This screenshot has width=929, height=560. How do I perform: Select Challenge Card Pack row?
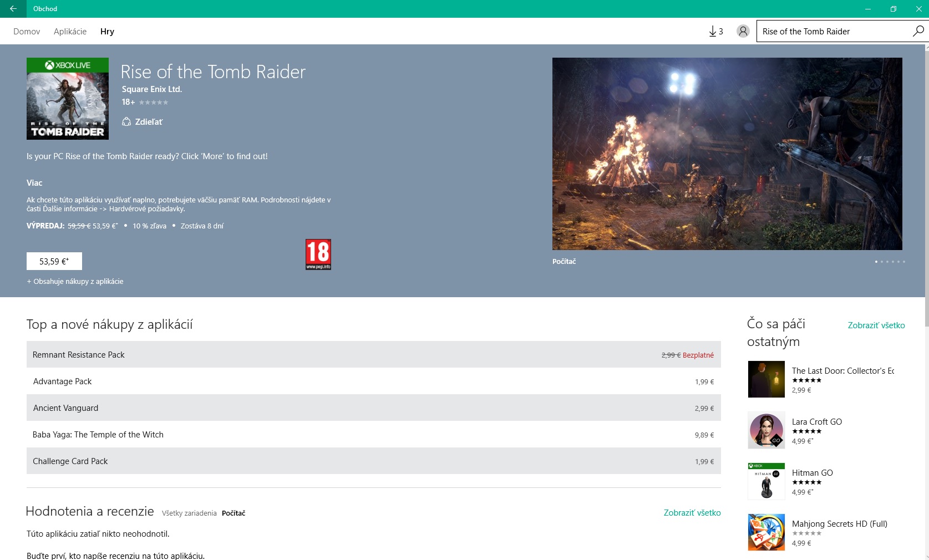(374, 461)
